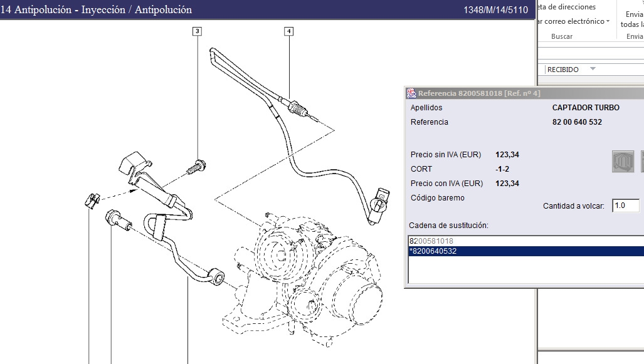Click Precio sin IVA value 123,34
The width and height of the screenshot is (644, 364).
point(507,155)
